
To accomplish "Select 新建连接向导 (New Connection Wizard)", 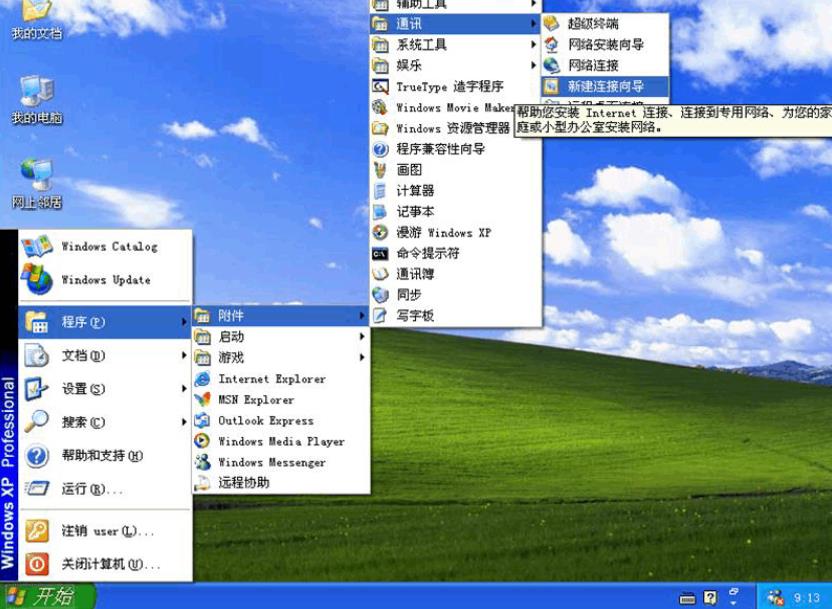I will coord(605,86).
